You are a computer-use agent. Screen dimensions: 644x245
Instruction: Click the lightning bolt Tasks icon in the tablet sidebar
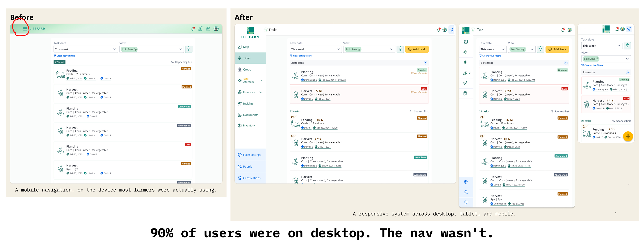coord(465,52)
